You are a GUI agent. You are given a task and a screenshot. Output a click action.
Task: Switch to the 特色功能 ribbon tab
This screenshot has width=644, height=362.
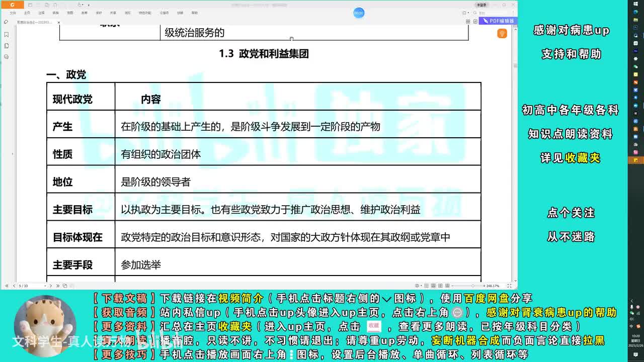pyautogui.click(x=145, y=13)
